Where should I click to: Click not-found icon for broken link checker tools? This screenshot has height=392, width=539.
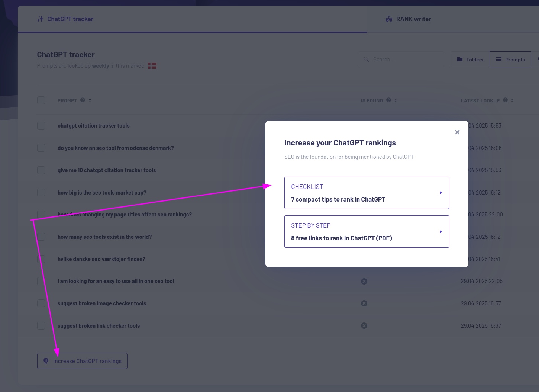pyautogui.click(x=364, y=326)
